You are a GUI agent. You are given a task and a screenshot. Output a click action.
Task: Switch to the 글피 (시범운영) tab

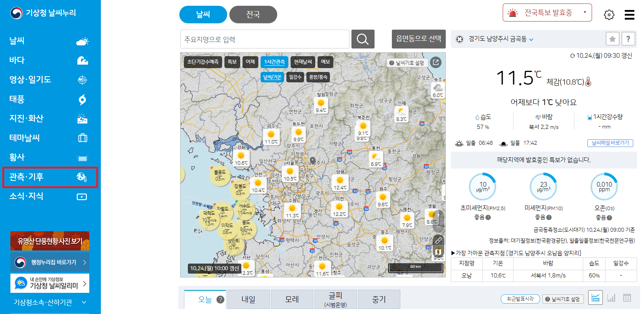click(335, 299)
